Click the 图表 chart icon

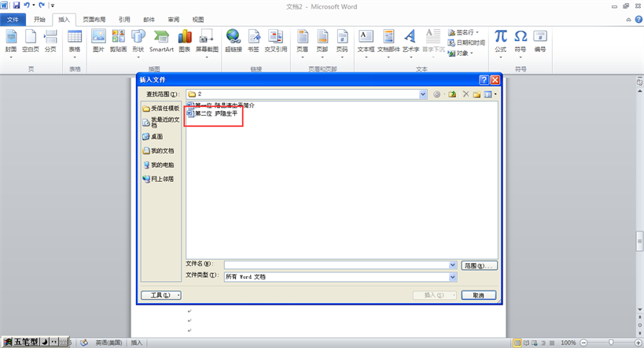tap(185, 40)
